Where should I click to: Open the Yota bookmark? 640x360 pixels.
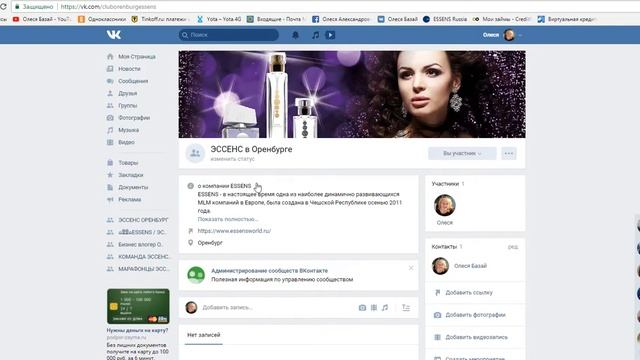219,19
